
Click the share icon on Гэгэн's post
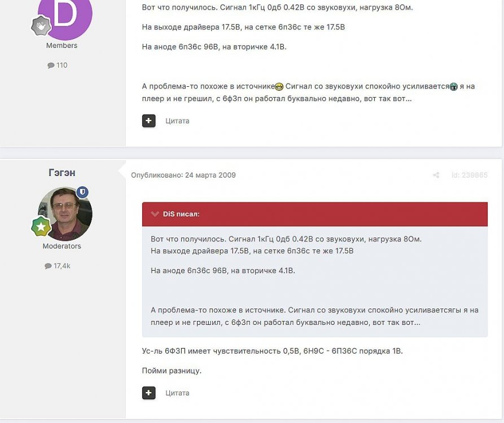pyautogui.click(x=436, y=175)
